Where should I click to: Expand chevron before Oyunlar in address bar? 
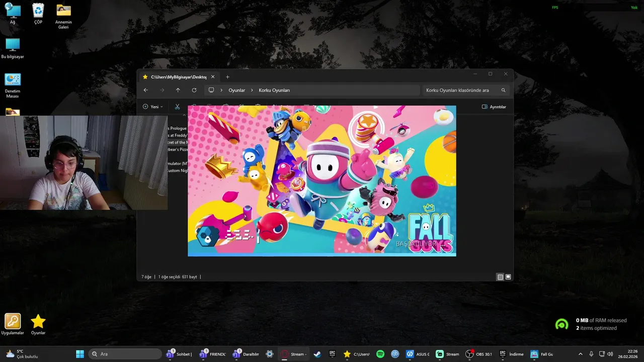(221, 90)
